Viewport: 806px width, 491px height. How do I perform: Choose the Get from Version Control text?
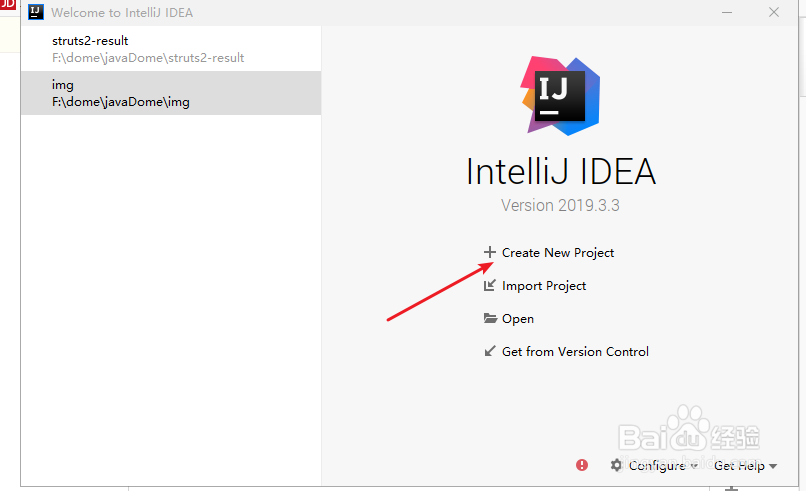coord(575,351)
